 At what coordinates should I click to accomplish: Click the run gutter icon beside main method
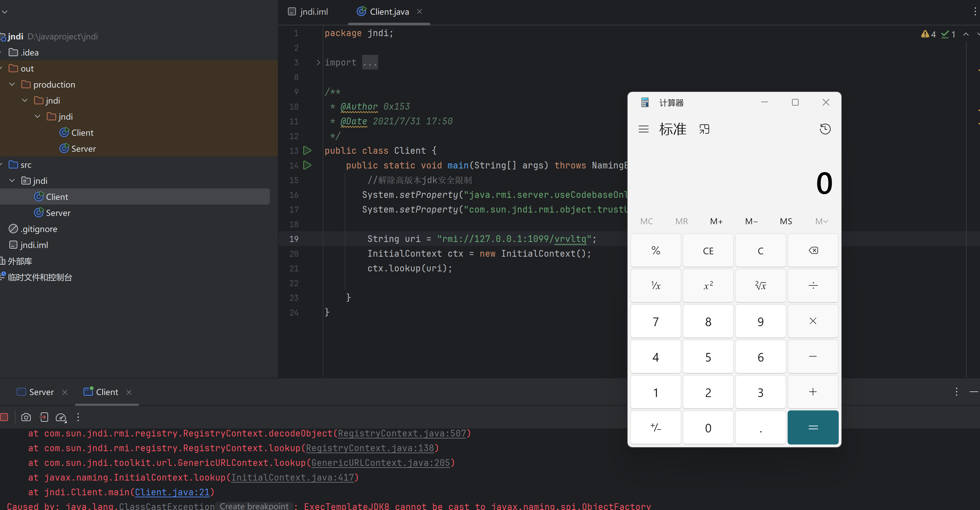pyautogui.click(x=307, y=165)
